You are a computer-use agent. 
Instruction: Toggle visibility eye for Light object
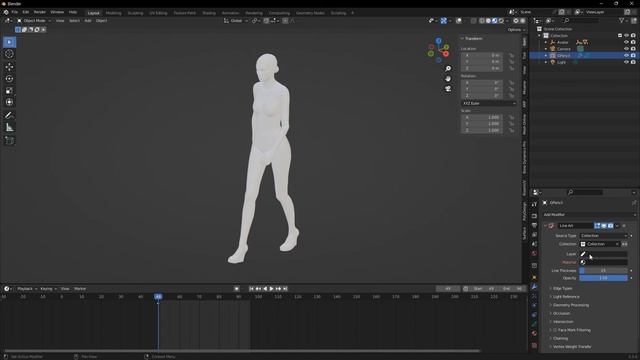tap(627, 62)
